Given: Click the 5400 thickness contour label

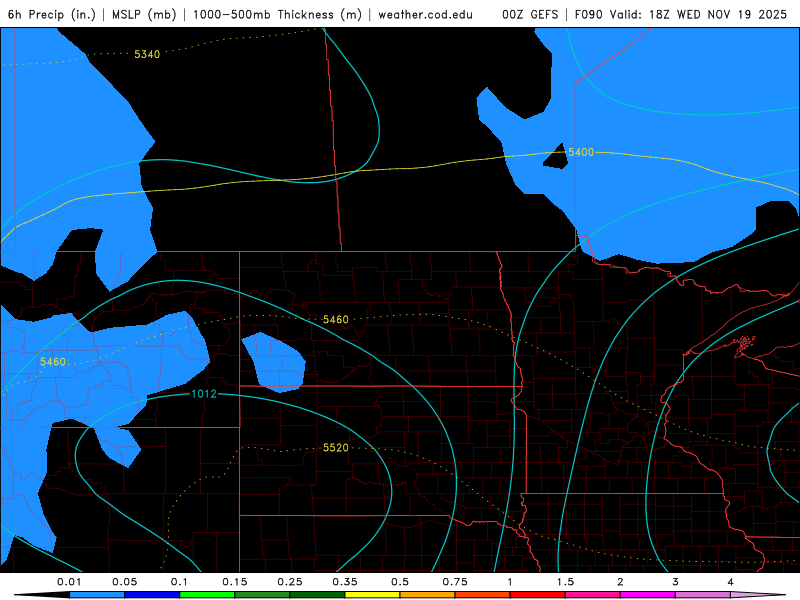Looking at the screenshot, I should click(x=581, y=152).
